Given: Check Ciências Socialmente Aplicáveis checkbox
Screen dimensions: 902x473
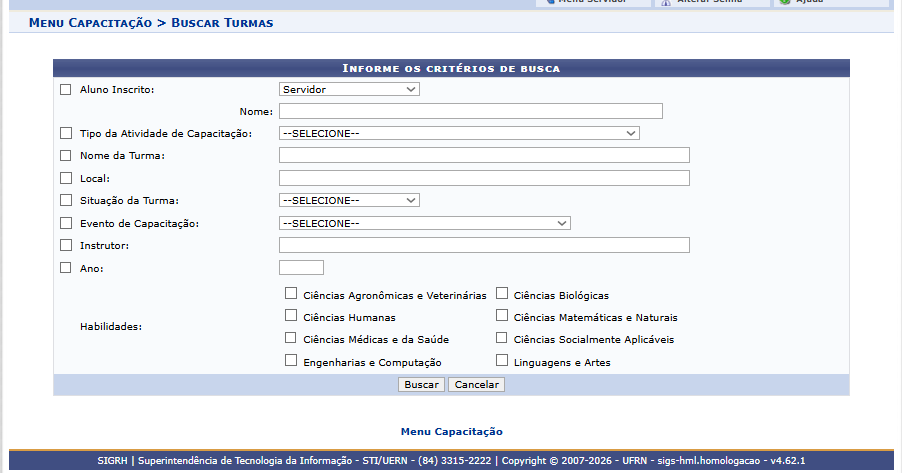Looking at the screenshot, I should (502, 338).
